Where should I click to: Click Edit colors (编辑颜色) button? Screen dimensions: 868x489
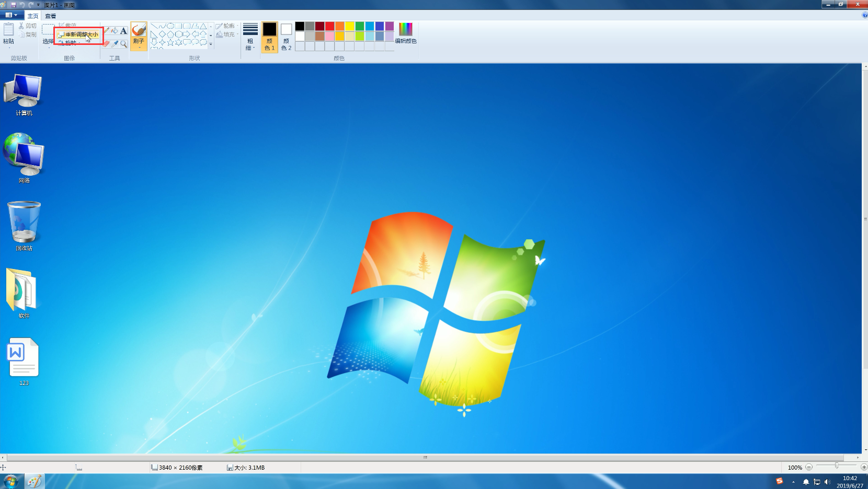point(406,33)
